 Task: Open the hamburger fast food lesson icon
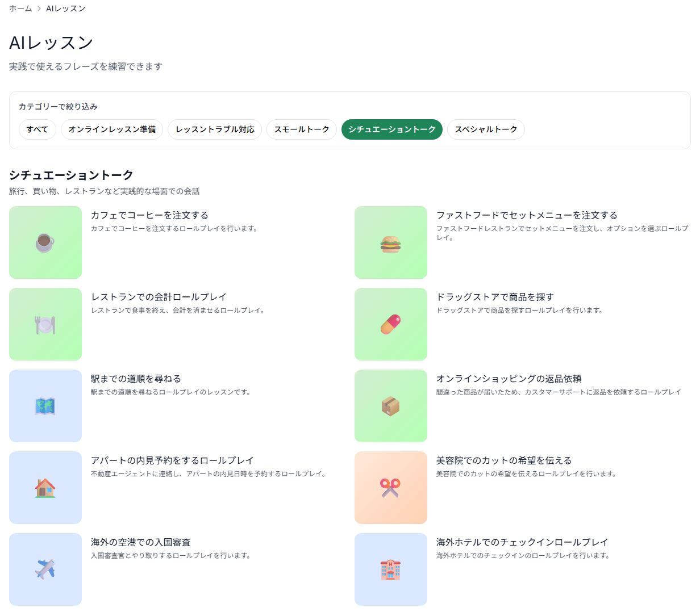pyautogui.click(x=391, y=242)
